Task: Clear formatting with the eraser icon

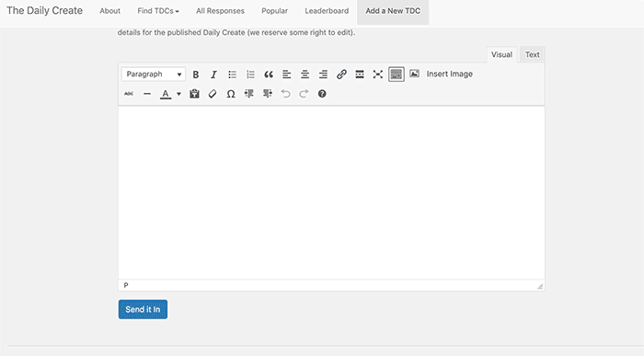Action: [213, 94]
